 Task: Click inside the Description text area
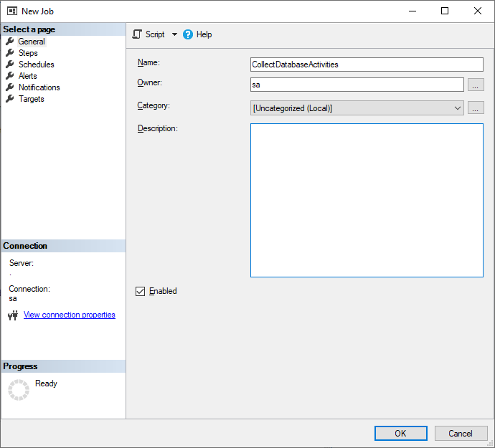tap(367, 200)
